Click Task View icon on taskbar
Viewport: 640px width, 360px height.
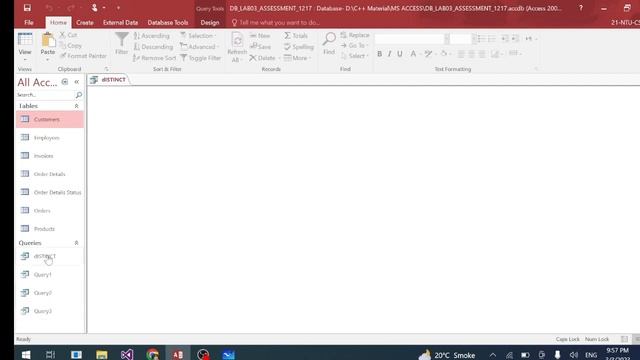[51, 354]
